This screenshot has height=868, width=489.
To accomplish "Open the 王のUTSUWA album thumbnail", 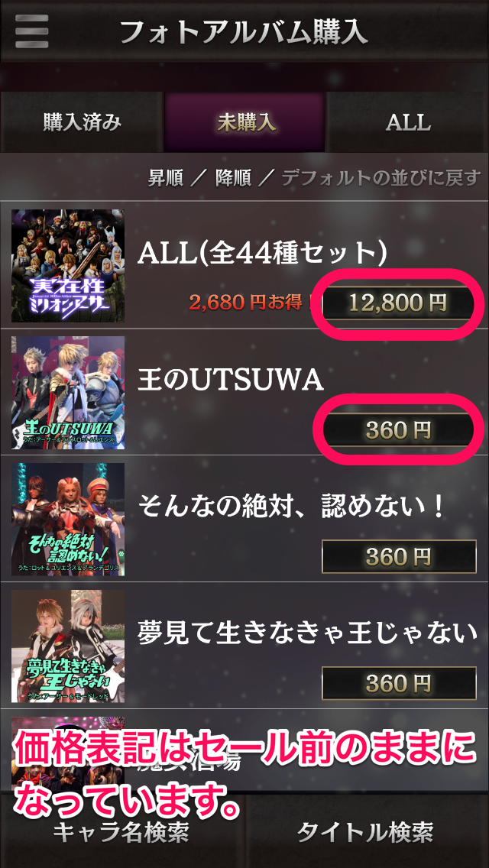I will [x=67, y=393].
